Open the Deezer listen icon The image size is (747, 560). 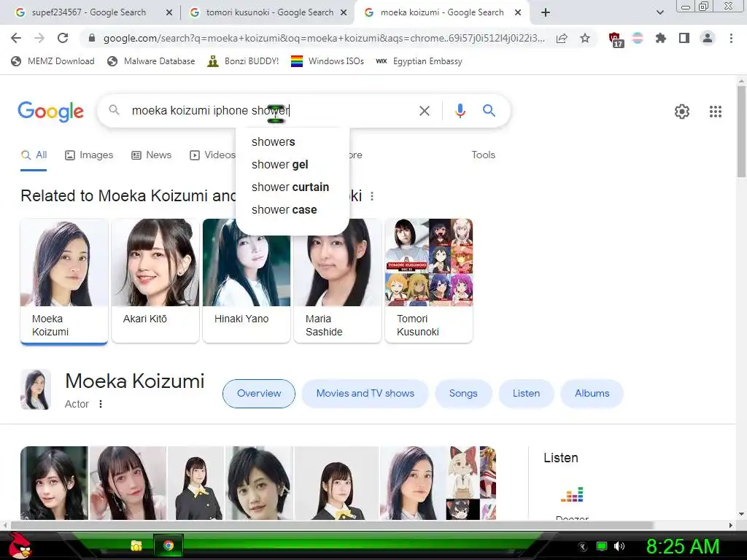point(572,494)
